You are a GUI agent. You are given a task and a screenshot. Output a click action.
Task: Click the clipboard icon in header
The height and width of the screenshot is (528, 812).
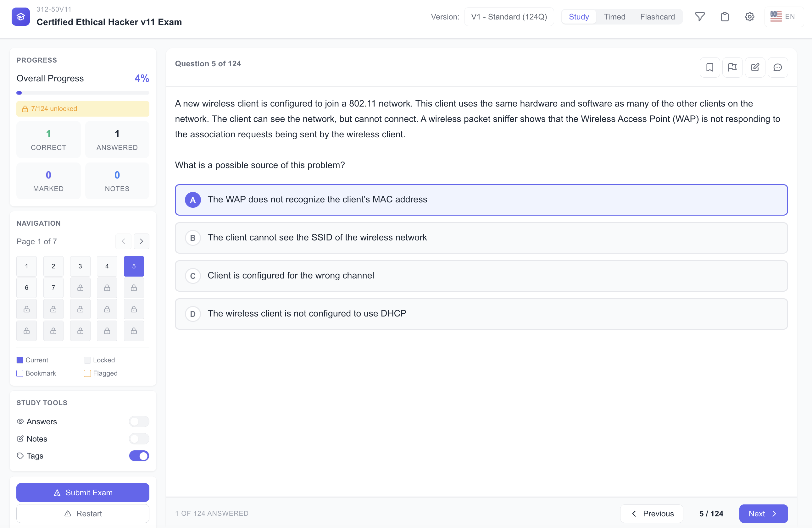[725, 17]
